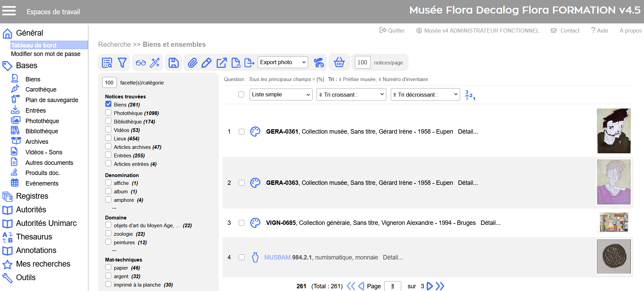Click palette icon of GERA-0361 row
This screenshot has height=291, width=644.
point(255,132)
